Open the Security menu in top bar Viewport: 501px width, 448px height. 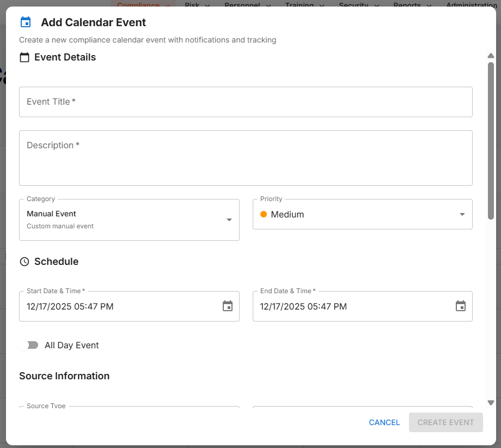pyautogui.click(x=358, y=5)
